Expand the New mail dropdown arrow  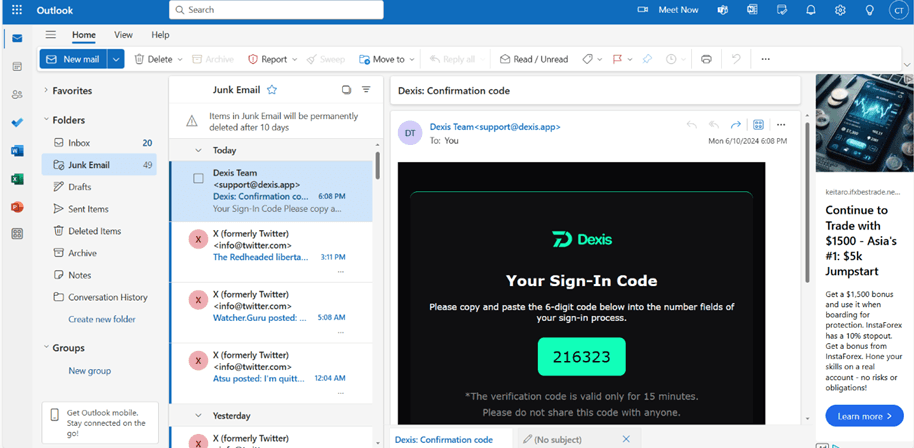click(117, 59)
